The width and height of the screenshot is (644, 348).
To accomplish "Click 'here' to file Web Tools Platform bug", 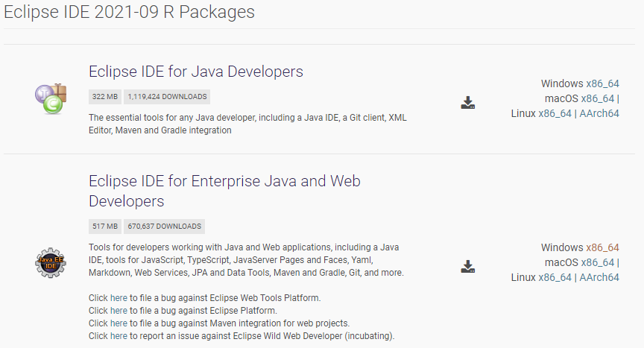I will (x=119, y=298).
